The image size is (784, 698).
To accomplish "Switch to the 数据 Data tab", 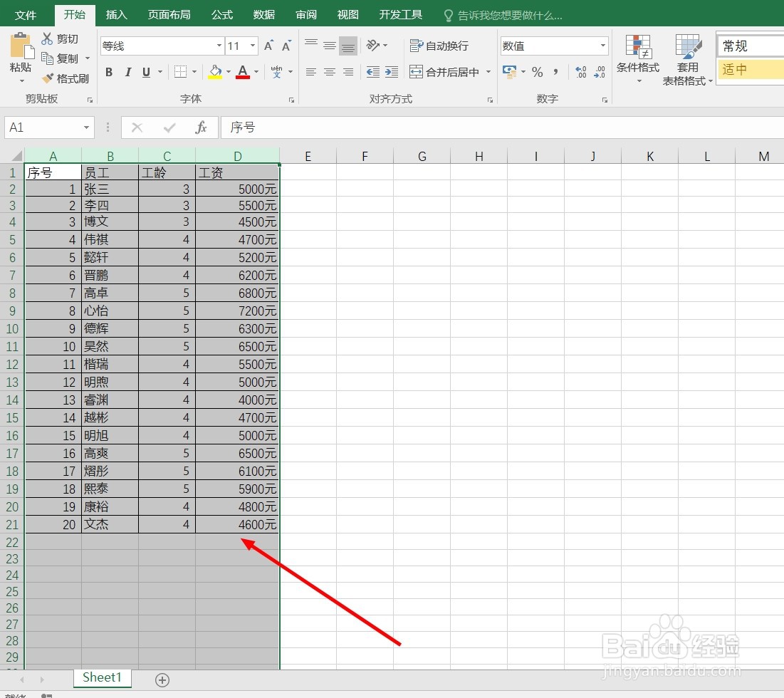I will pyautogui.click(x=264, y=15).
